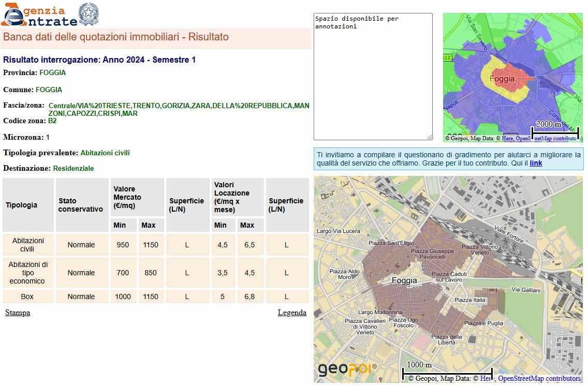Image resolution: width=588 pixels, height=386 pixels.
Task: Click the Agenzia Entrate logo
Action: tap(39, 15)
